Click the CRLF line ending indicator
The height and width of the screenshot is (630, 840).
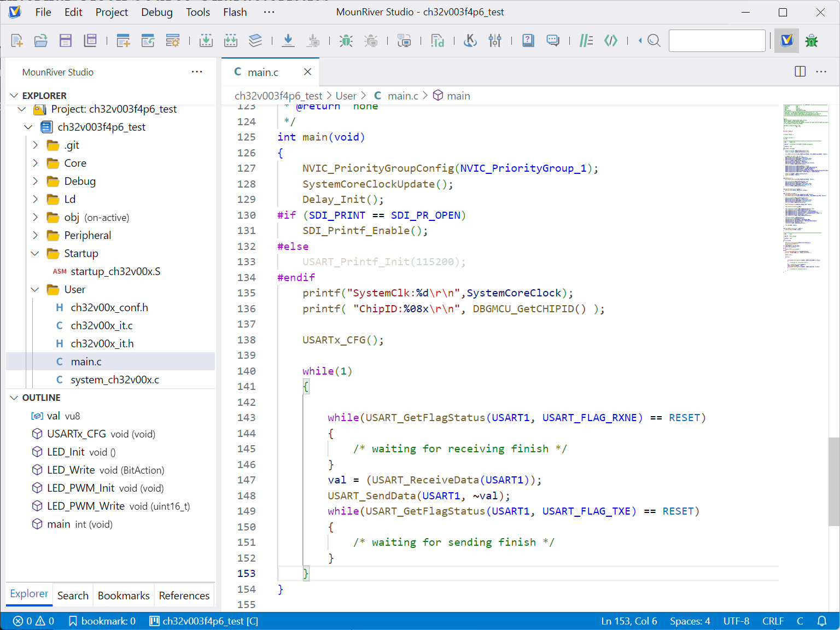[x=773, y=621]
